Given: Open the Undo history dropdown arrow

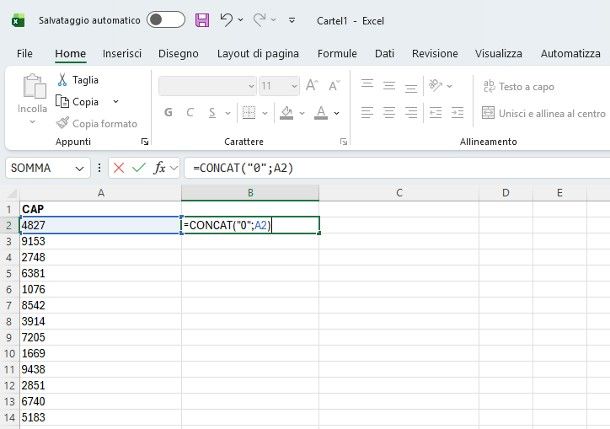Looking at the screenshot, I should point(240,19).
